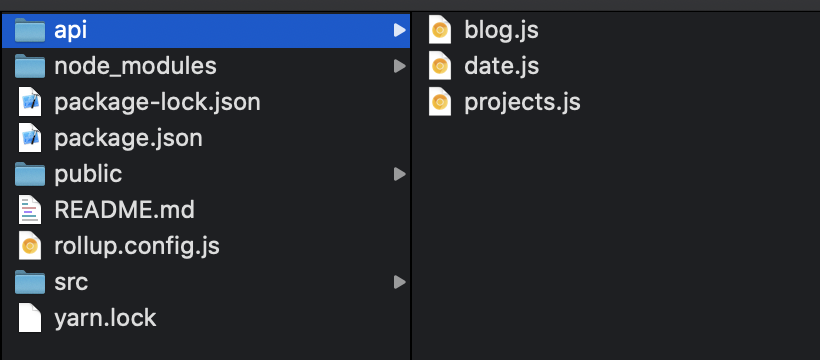Expand the node_modules folder arrow
The width and height of the screenshot is (820, 360).
pos(400,66)
